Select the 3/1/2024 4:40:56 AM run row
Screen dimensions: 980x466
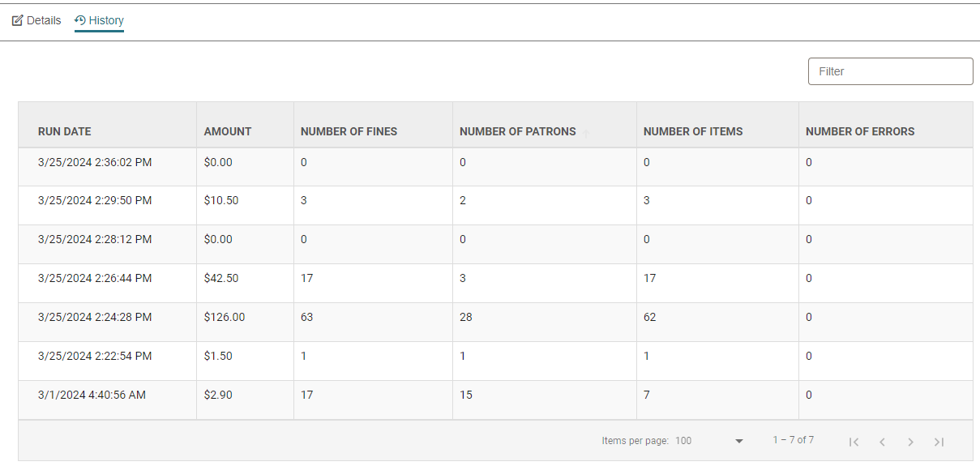(495, 395)
